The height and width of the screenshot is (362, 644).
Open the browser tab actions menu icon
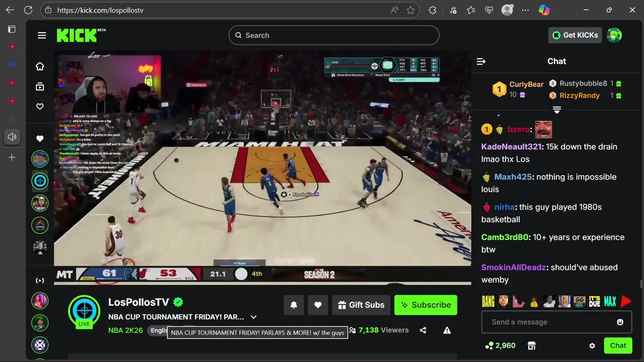[x=12, y=29]
